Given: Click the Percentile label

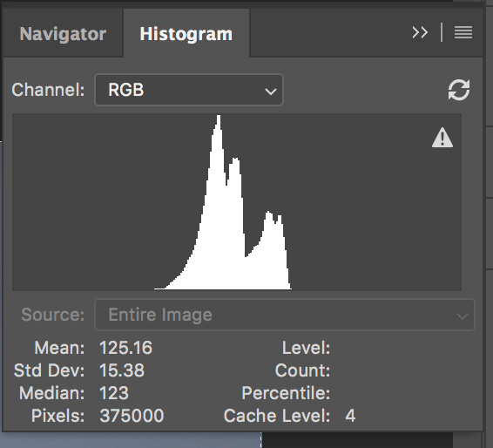Looking at the screenshot, I should coord(286,393).
